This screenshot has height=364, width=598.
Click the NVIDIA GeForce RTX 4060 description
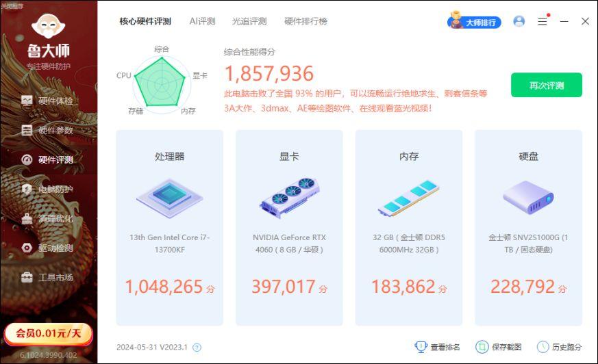pyautogui.click(x=290, y=244)
